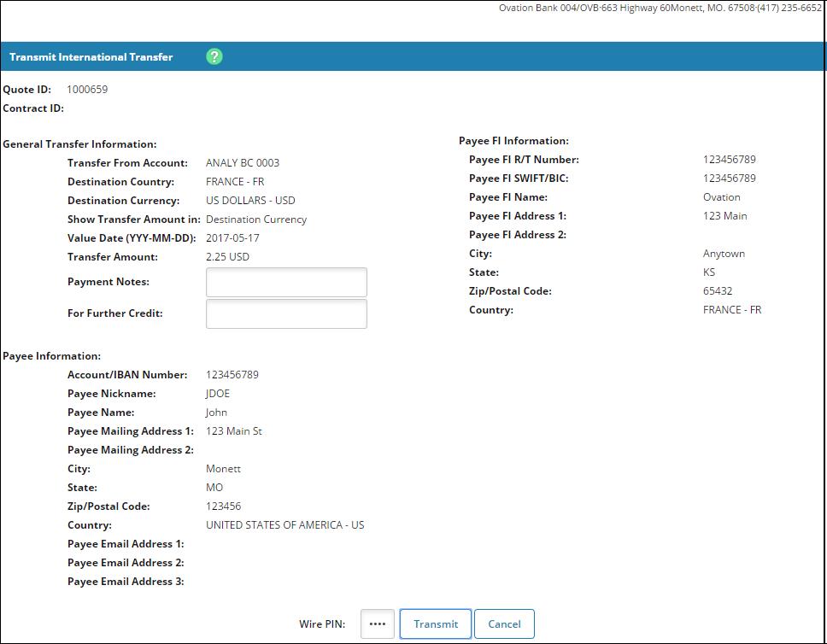Click the 2.25 USD transfer amount
827x644 pixels.
[227, 257]
